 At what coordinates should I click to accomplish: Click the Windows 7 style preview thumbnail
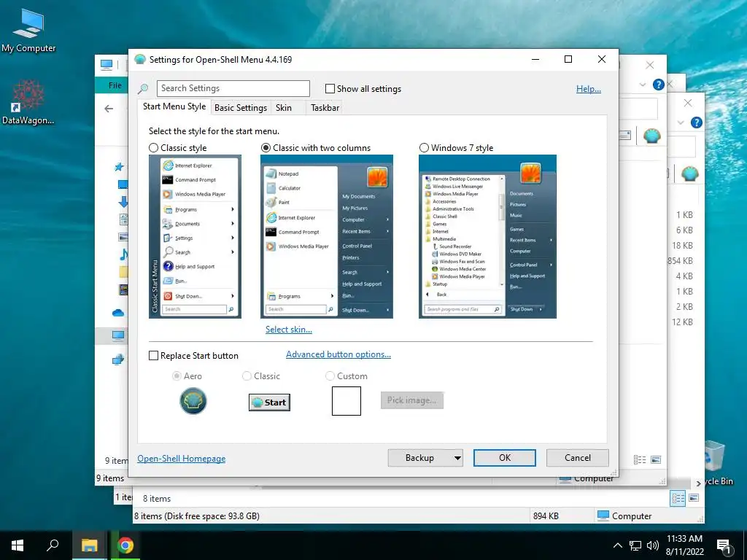point(487,237)
